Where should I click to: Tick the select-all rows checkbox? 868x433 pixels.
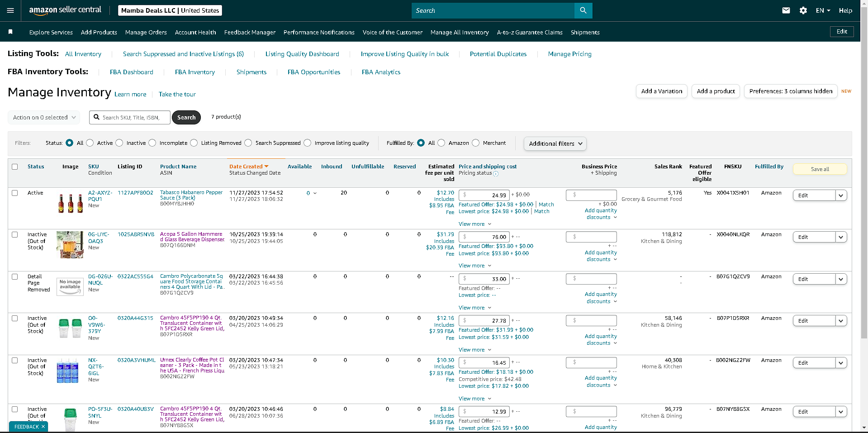click(15, 167)
